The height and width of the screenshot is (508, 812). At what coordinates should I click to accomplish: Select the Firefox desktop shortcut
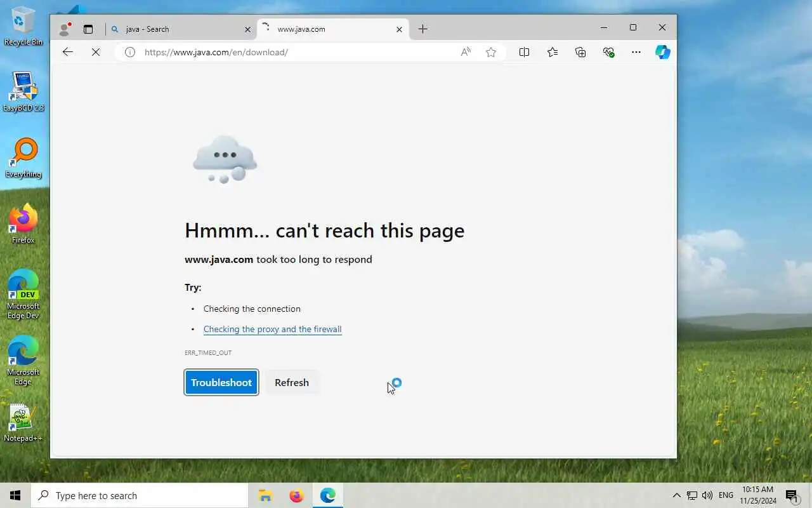coord(23,224)
